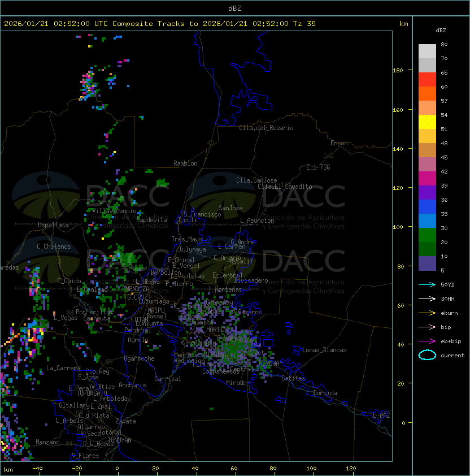This screenshot has height=476, width=470.
Task: Pick the dark green 10–20 dBZ swatch
Action: (427, 249)
